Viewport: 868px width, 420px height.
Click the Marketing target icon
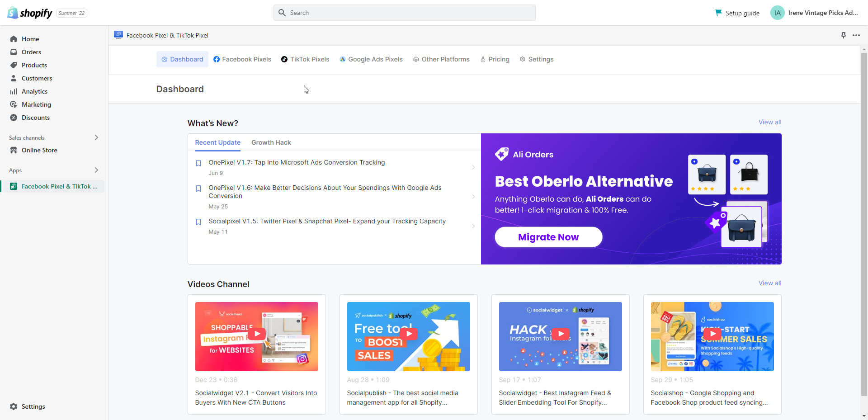(x=14, y=104)
